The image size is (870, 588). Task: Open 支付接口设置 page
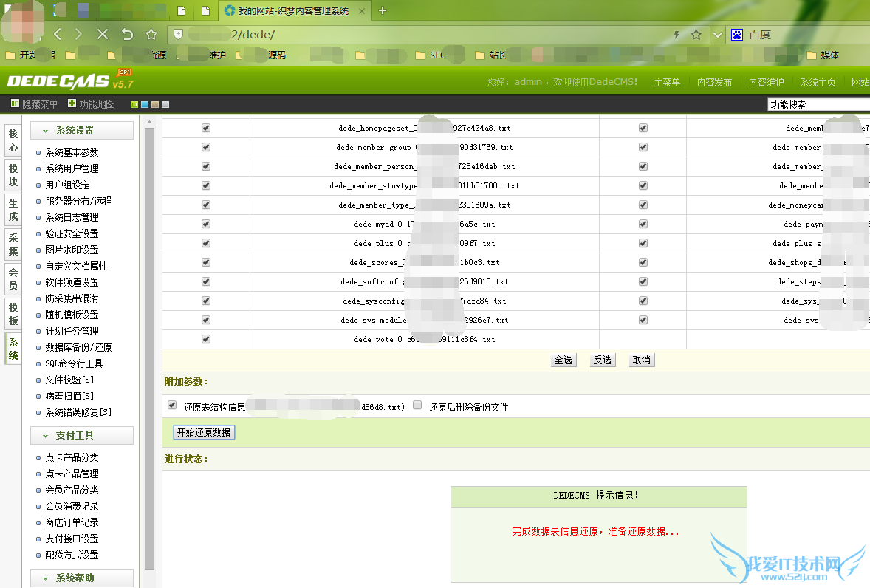(72, 539)
